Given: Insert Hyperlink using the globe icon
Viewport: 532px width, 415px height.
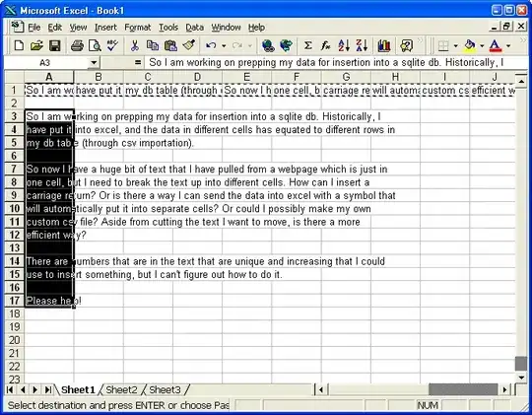Looking at the screenshot, I should coord(268,45).
